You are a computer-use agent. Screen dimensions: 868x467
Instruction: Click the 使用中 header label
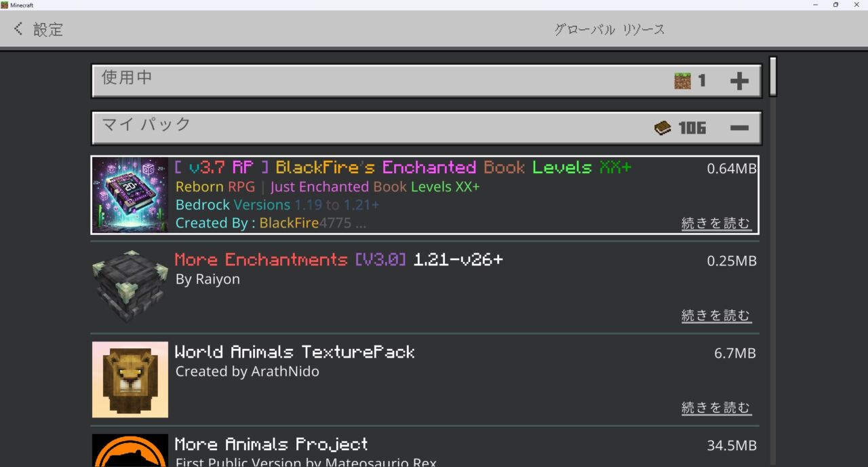click(x=127, y=77)
